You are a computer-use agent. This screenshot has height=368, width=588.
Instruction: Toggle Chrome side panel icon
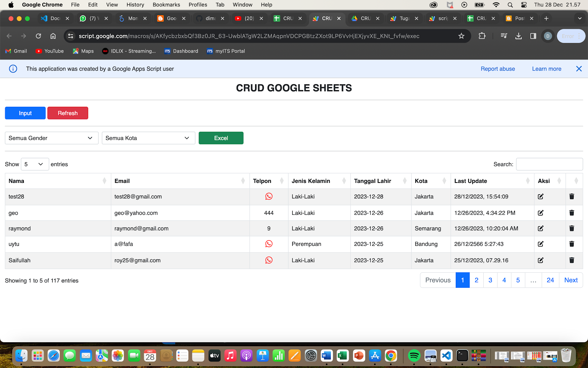tap(533, 36)
